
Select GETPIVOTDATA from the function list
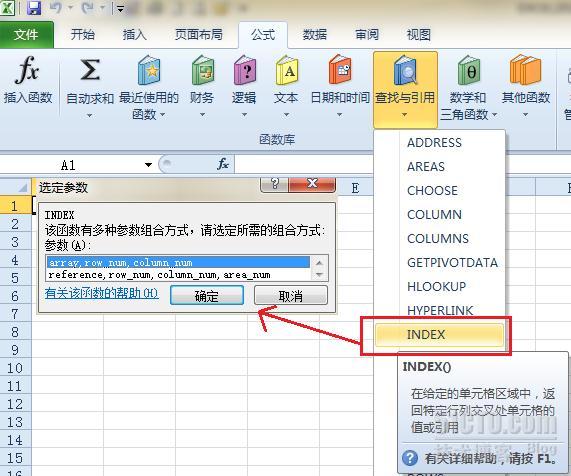[440, 263]
